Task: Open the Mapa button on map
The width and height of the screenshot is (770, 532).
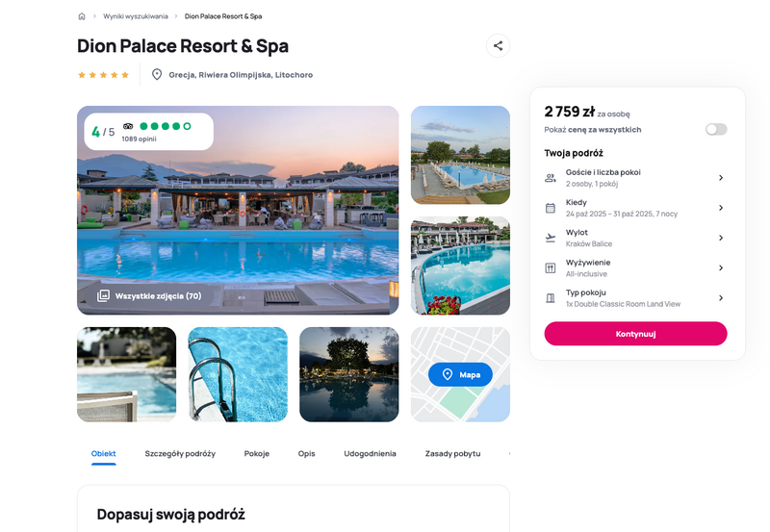Action: click(x=460, y=374)
